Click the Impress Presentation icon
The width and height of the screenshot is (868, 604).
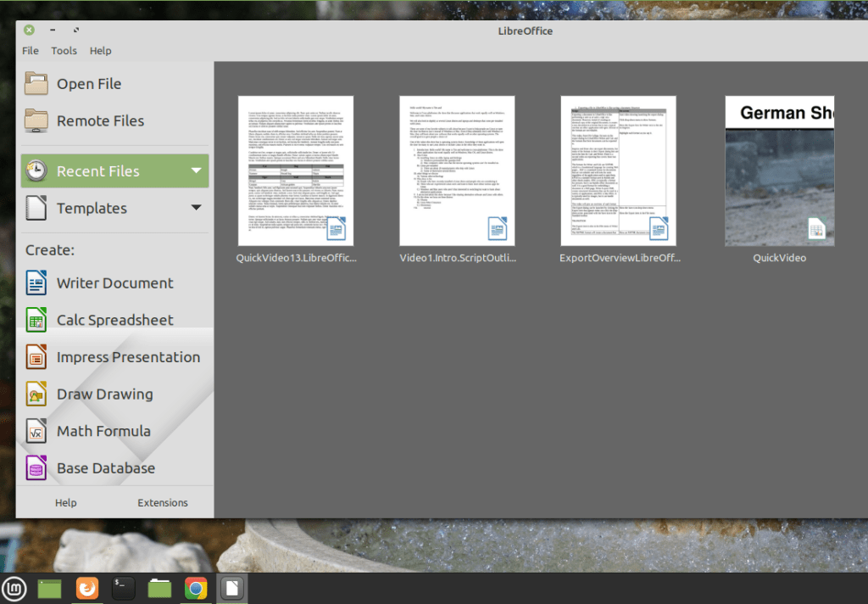click(x=36, y=357)
